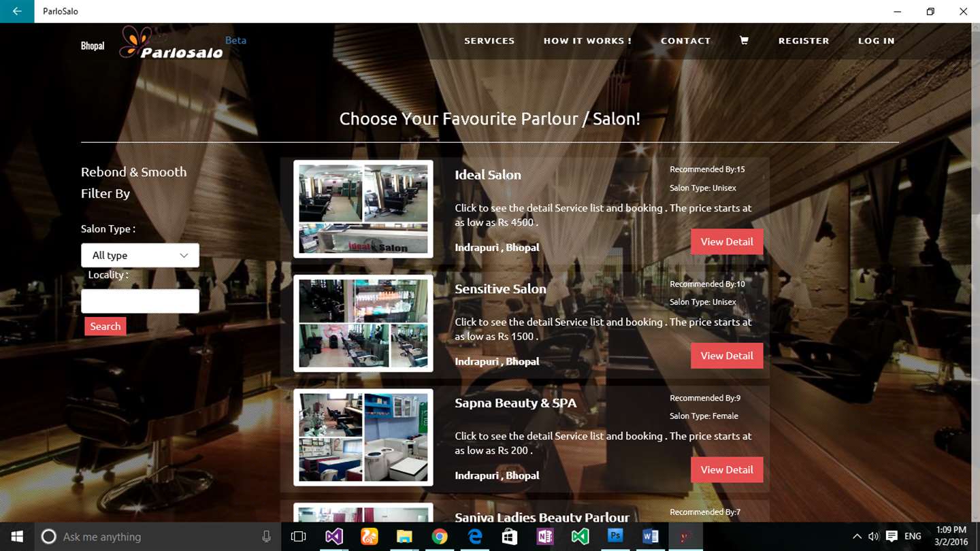The height and width of the screenshot is (551, 980).
Task: Open OneNote from taskbar
Action: pyautogui.click(x=544, y=537)
